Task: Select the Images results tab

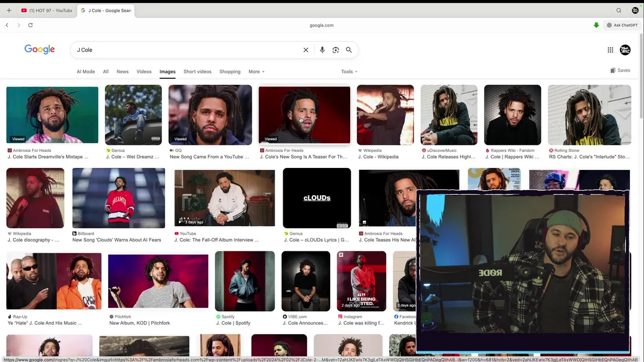Action: (168, 71)
